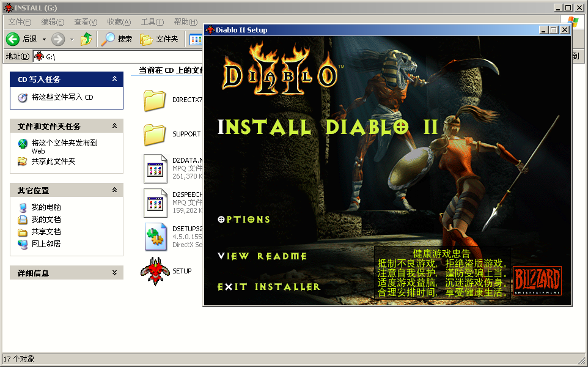Viewport: 588px width, 367px height.
Task: Click the shared folder icon beside 共享此文件夹
Action: coord(23,161)
